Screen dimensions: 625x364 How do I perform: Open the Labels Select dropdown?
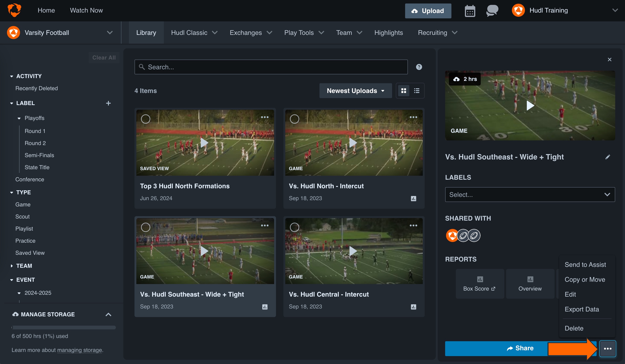tap(530, 195)
